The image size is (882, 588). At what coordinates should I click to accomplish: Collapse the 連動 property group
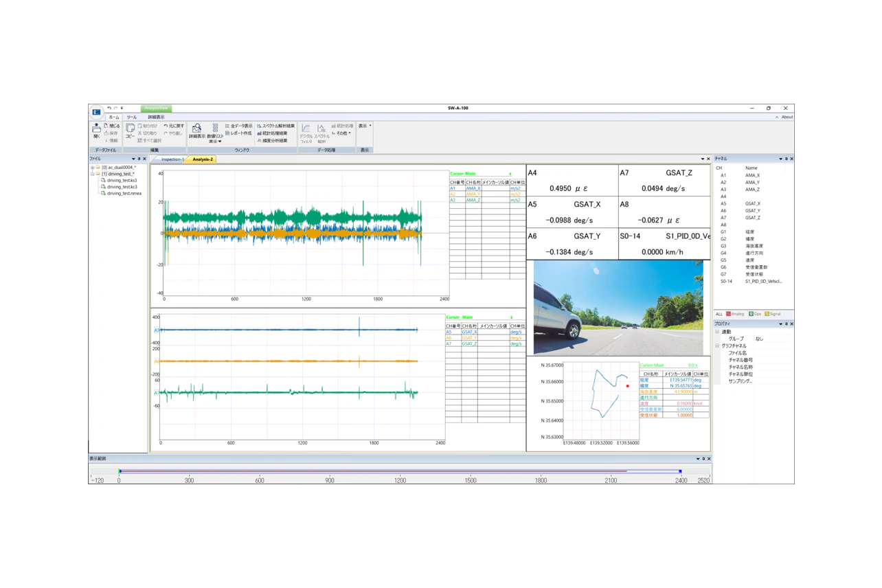[x=717, y=332]
